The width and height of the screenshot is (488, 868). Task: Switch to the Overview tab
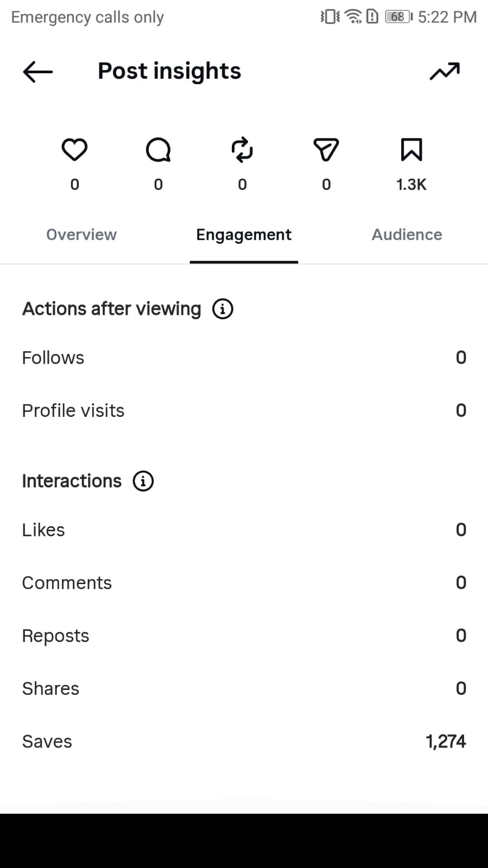pyautogui.click(x=81, y=235)
